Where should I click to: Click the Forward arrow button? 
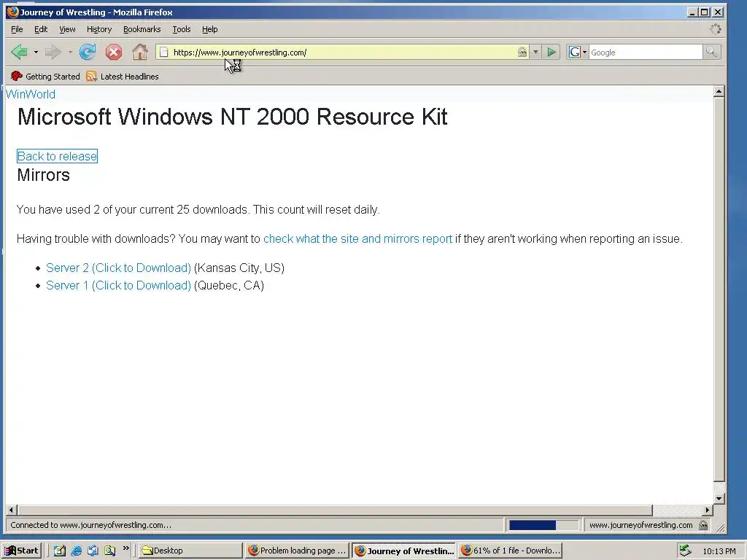pos(53,52)
